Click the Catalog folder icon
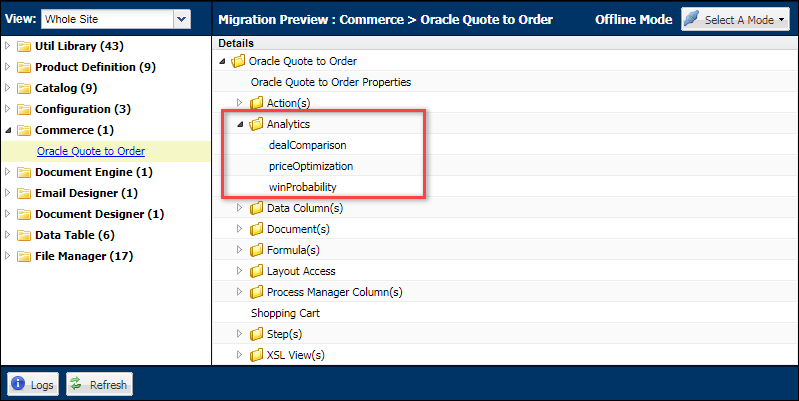Screen dimensions: 799x401 (x=23, y=88)
